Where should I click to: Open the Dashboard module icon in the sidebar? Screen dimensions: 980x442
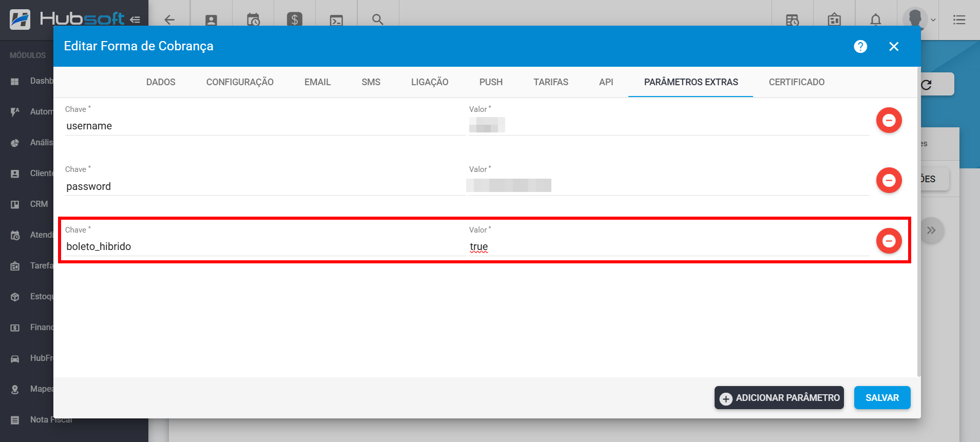15,81
